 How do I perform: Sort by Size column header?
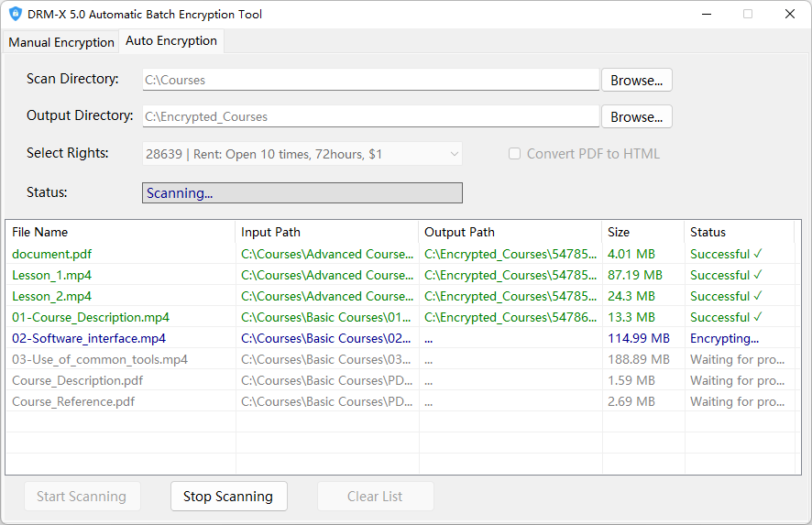point(643,232)
